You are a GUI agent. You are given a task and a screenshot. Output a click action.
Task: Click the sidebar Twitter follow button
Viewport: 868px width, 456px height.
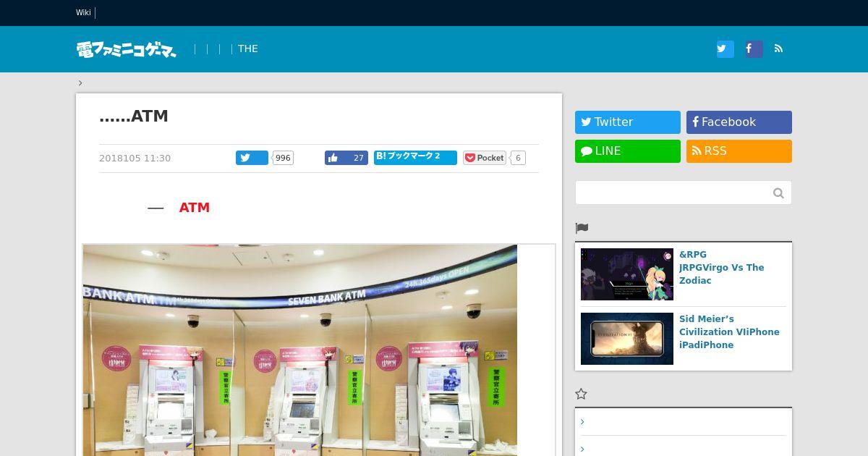click(x=628, y=122)
